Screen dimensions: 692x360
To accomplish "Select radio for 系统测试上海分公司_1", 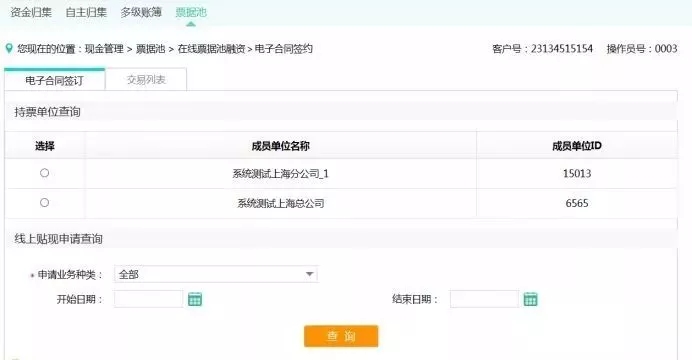I will [44, 173].
